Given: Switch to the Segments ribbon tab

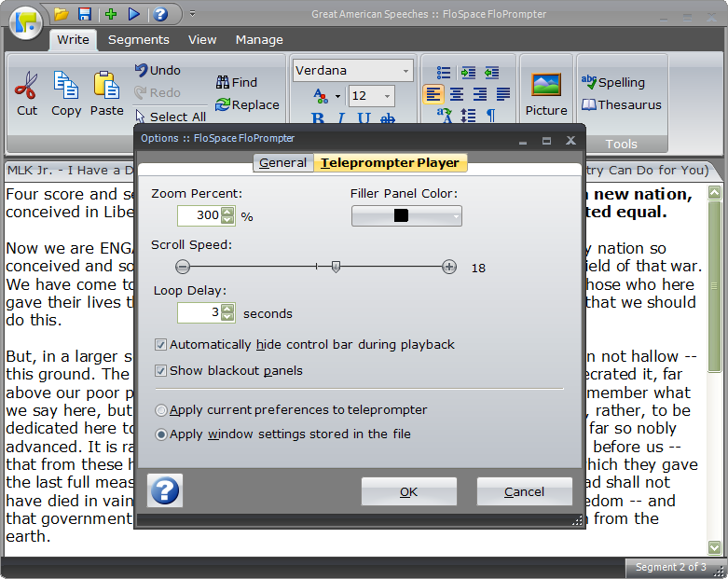Looking at the screenshot, I should click(x=138, y=40).
